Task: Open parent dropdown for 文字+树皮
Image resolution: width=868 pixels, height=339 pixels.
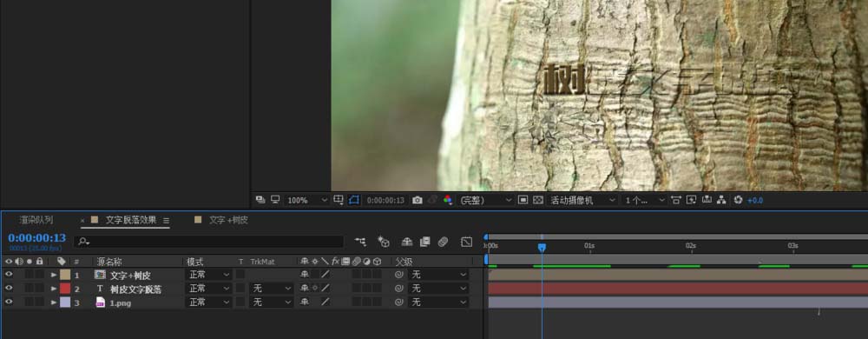Action: [x=437, y=275]
